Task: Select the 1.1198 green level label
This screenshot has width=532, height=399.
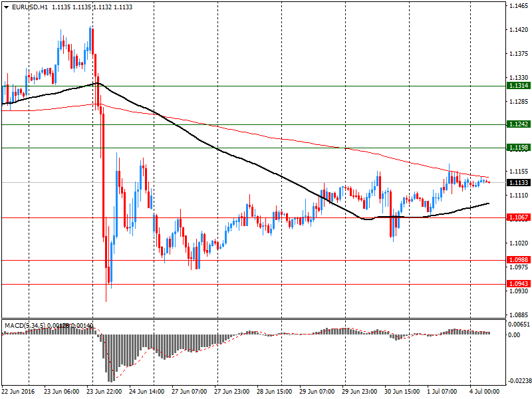Action: 519,148
